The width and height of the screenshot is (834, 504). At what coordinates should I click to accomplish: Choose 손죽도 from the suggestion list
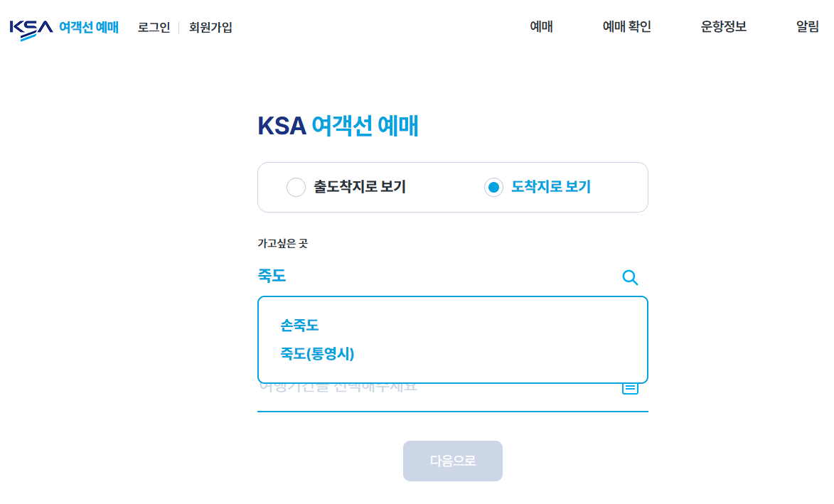coord(298,326)
